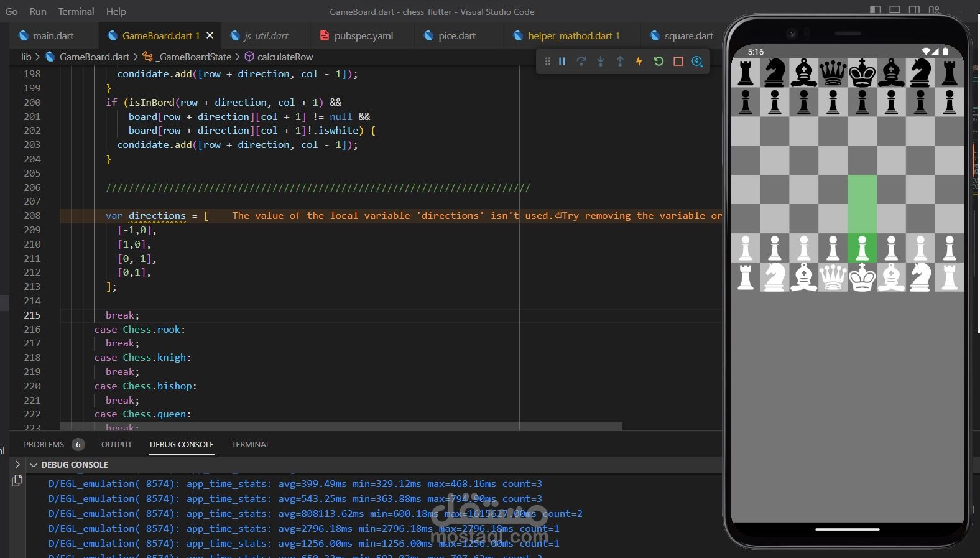
Task: Click the lib breadcrumb folder
Action: click(26, 57)
